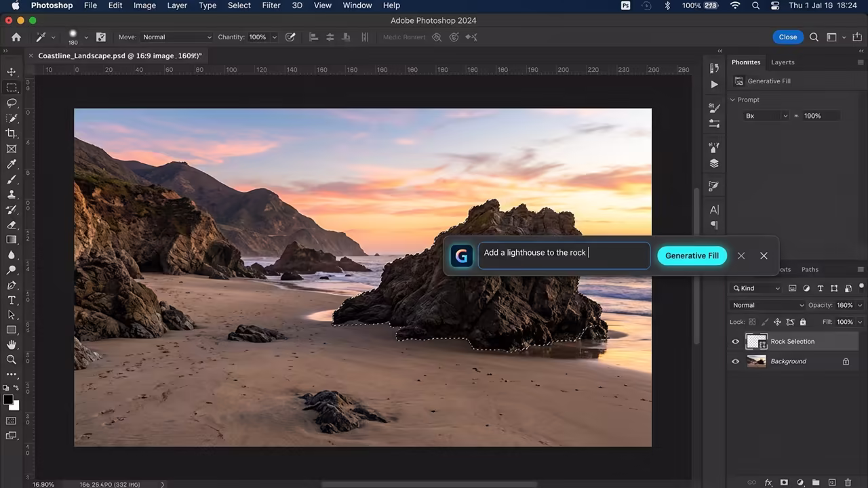The image size is (868, 488).
Task: Hide the Background layer
Action: pos(736,361)
